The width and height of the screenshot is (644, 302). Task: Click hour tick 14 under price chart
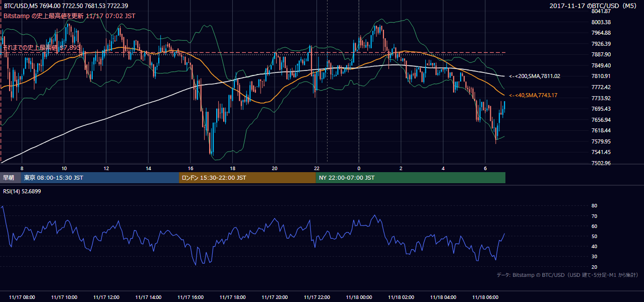148,168
